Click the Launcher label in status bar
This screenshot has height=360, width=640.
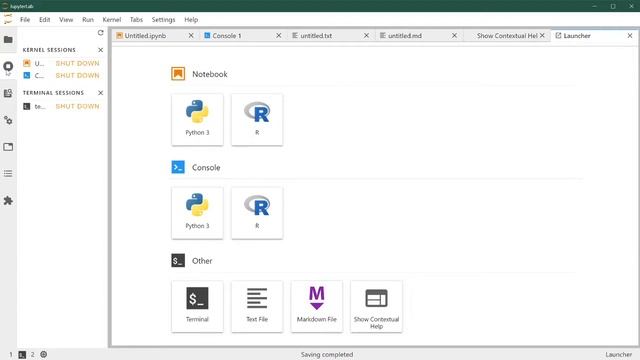[x=619, y=355]
